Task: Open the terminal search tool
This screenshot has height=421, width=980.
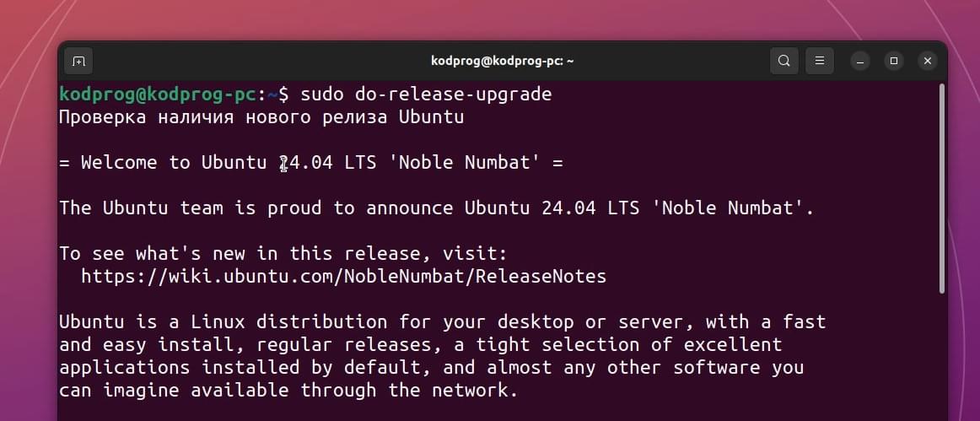Action: tap(783, 61)
